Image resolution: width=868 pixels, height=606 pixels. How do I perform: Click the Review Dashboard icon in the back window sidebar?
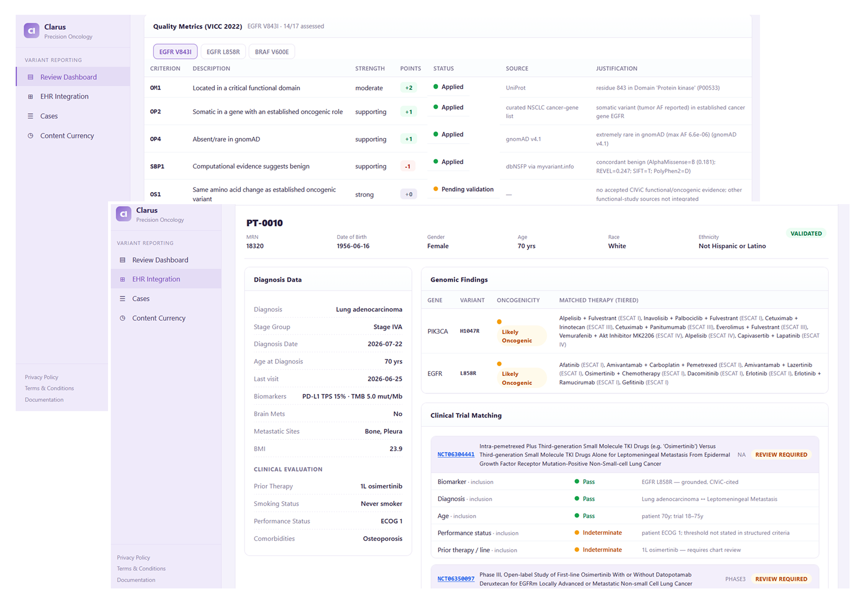tap(30, 77)
